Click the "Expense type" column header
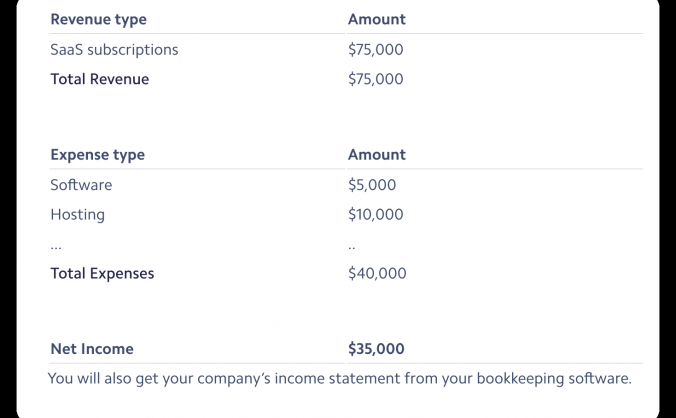The width and height of the screenshot is (676, 418). (97, 155)
